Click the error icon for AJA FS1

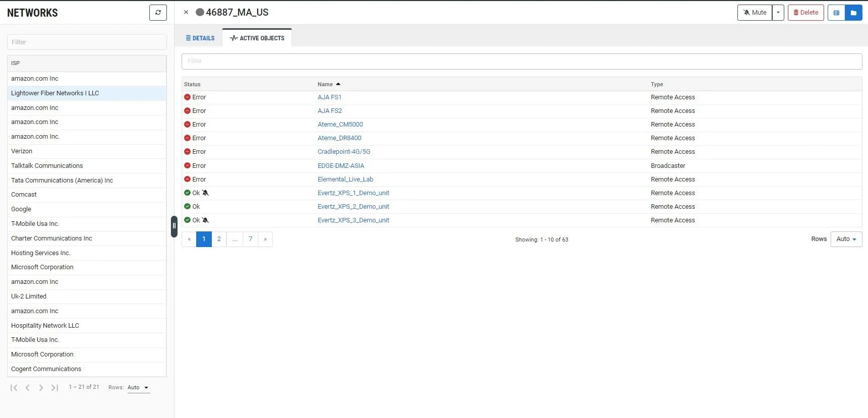(187, 97)
